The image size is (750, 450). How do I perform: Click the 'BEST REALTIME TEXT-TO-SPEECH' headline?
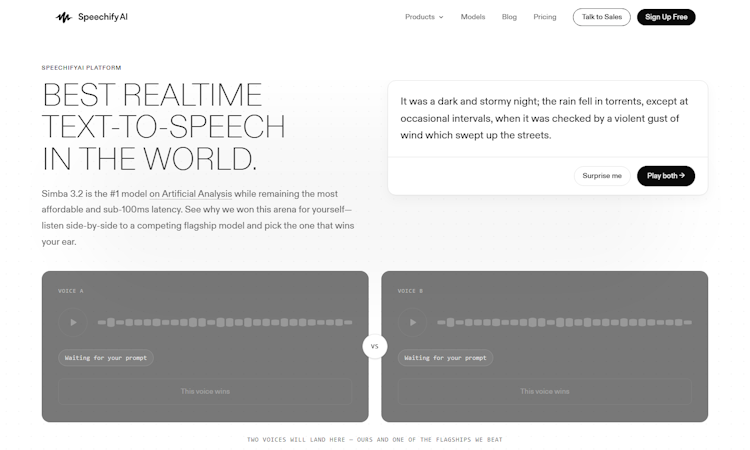click(164, 126)
